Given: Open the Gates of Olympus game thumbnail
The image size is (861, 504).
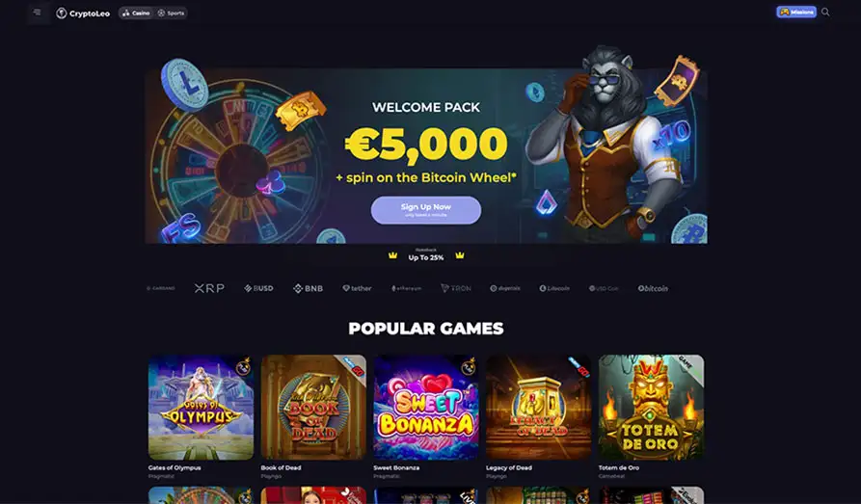Looking at the screenshot, I should click(x=201, y=408).
